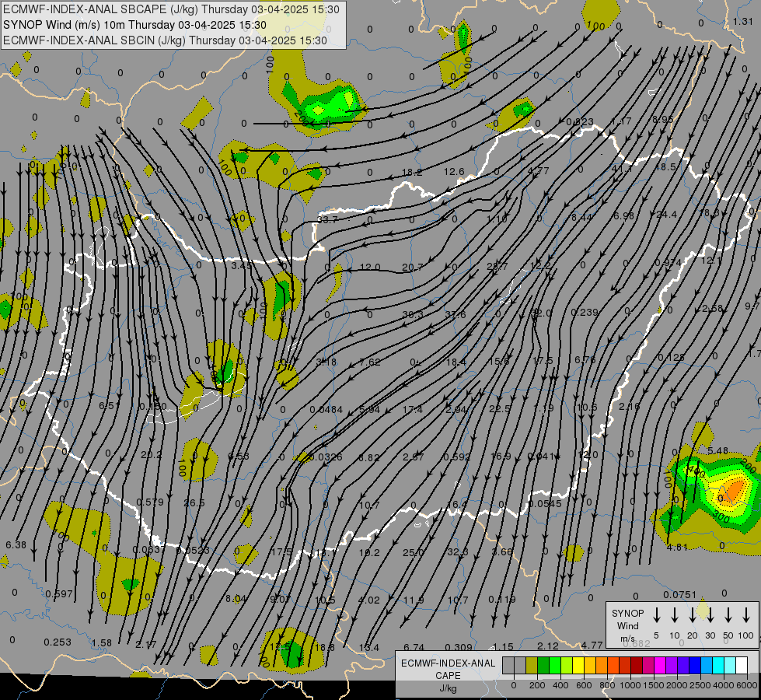Viewport: 761px width, 700px height.
Task: Click the 2500 tick label on CAPE scale
Action: click(x=700, y=685)
